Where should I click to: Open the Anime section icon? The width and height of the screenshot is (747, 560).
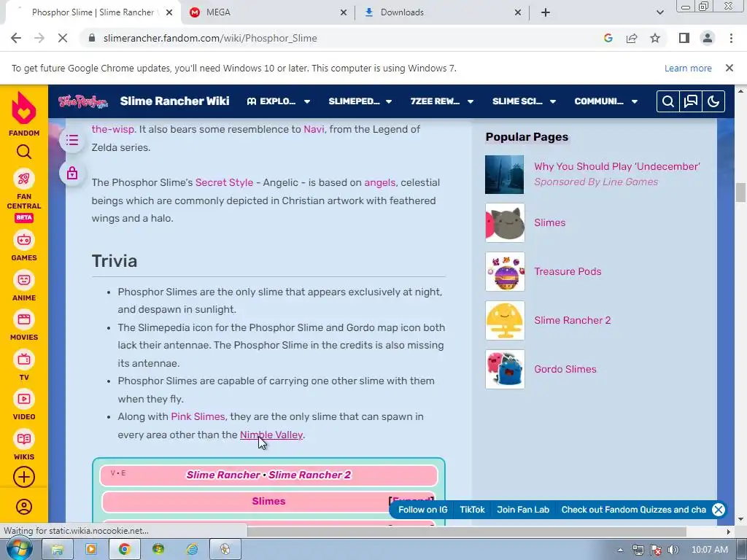tap(24, 280)
